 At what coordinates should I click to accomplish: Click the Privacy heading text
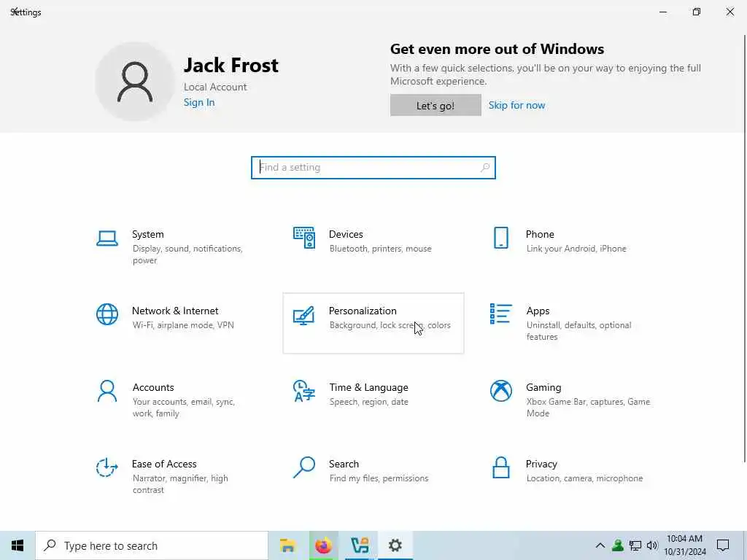[541, 464]
